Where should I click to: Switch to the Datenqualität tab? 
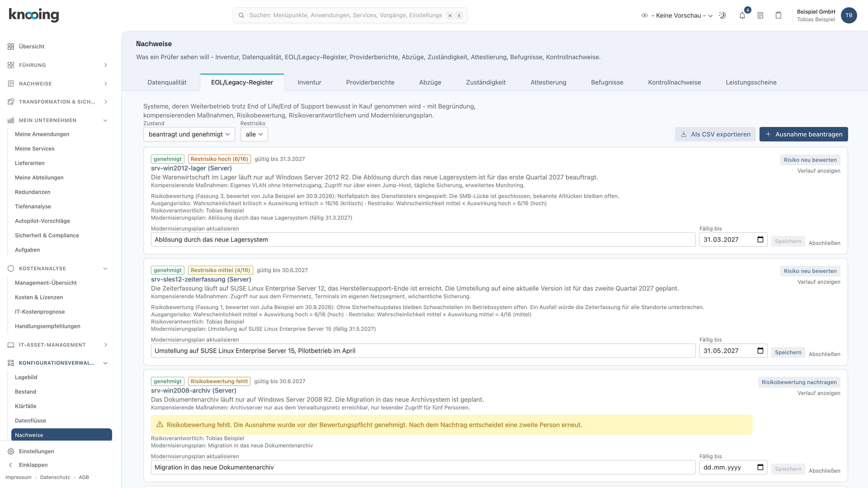(x=167, y=82)
